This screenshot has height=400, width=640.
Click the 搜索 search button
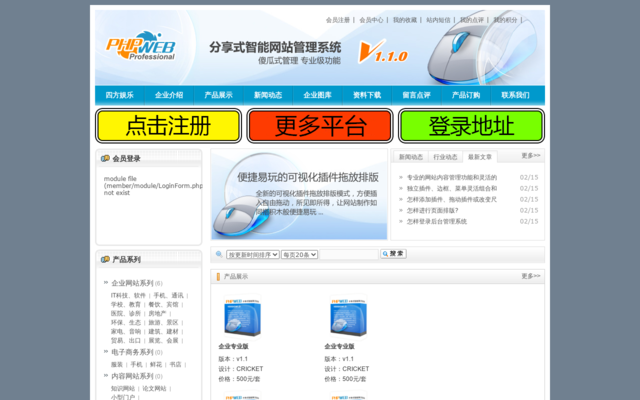[x=393, y=254]
